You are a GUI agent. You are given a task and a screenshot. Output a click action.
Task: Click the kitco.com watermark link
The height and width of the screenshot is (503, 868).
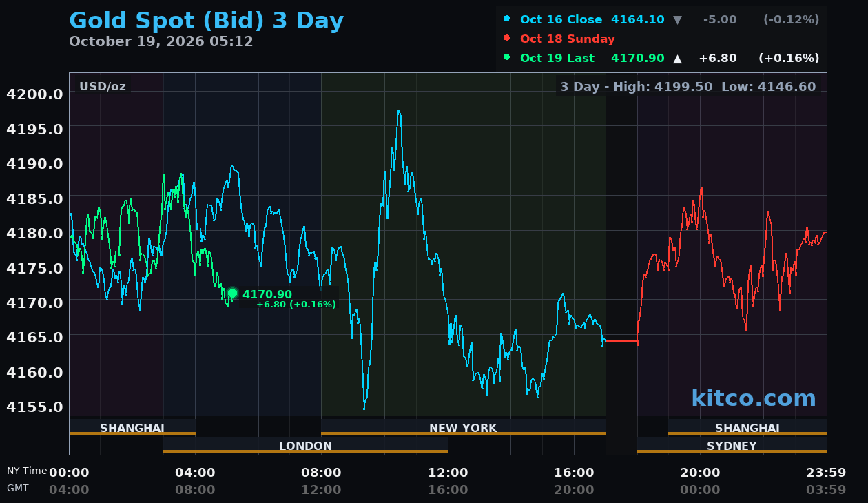[x=754, y=398]
